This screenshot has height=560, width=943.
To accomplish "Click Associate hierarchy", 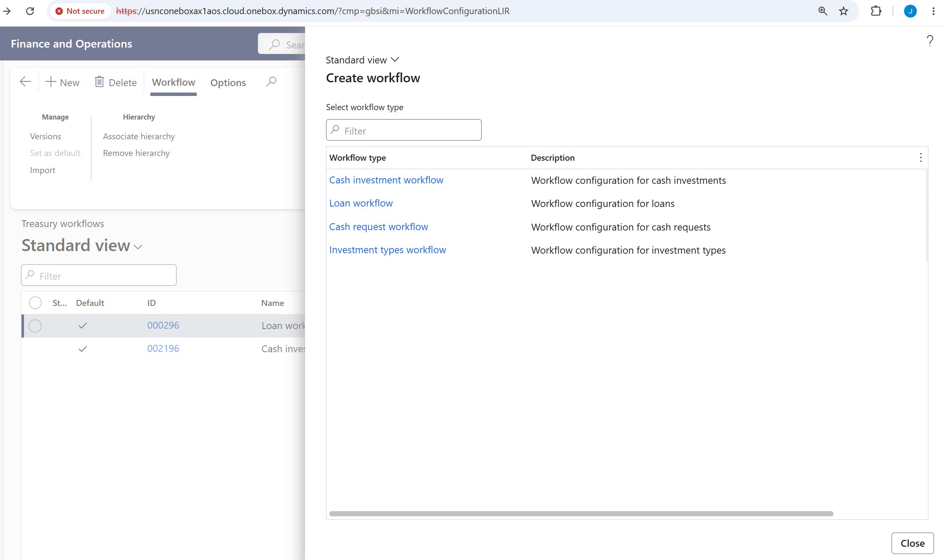I will [x=139, y=136].
